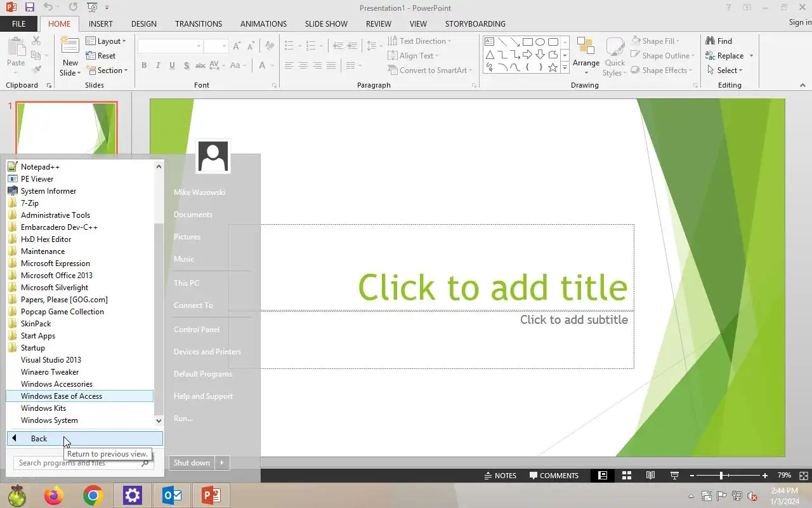
Task: Click the Clear All Formatting icon
Action: (270, 46)
